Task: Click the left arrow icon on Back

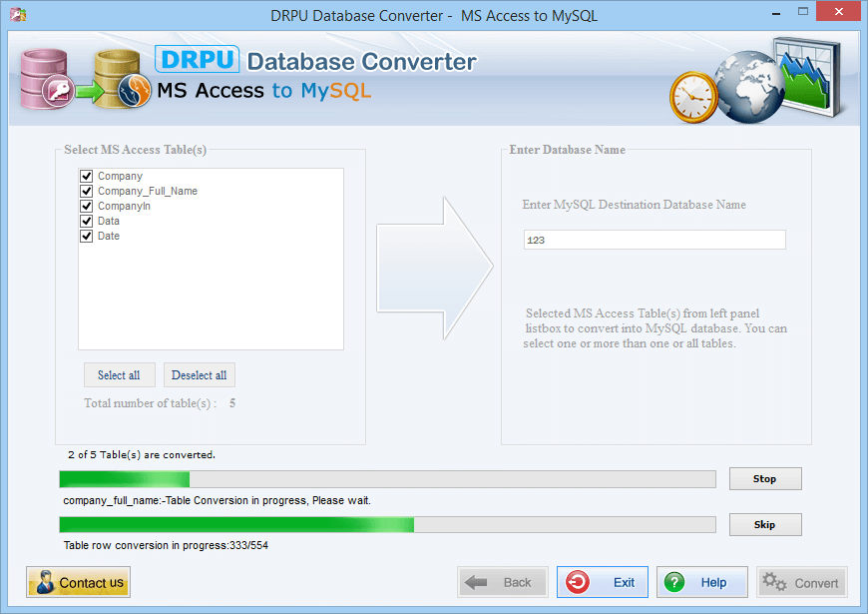Action: pyautogui.click(x=476, y=582)
